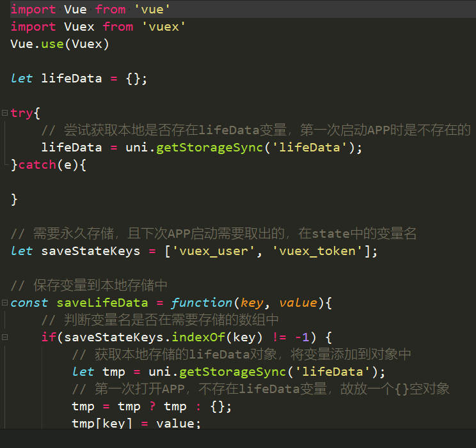Click closing brace after catch block

14,199
